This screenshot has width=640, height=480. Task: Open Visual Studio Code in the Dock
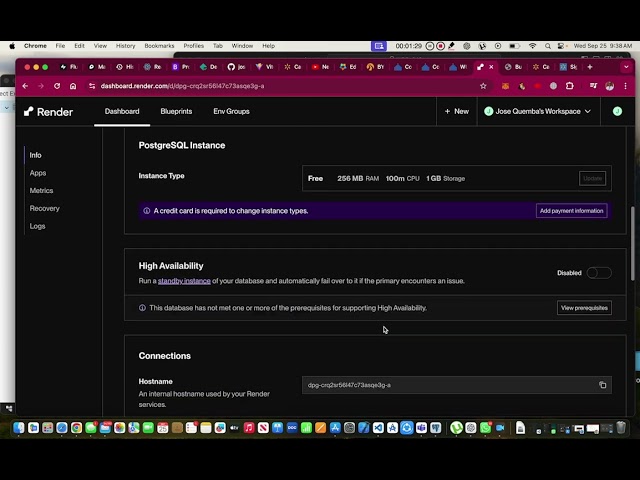pos(378,427)
